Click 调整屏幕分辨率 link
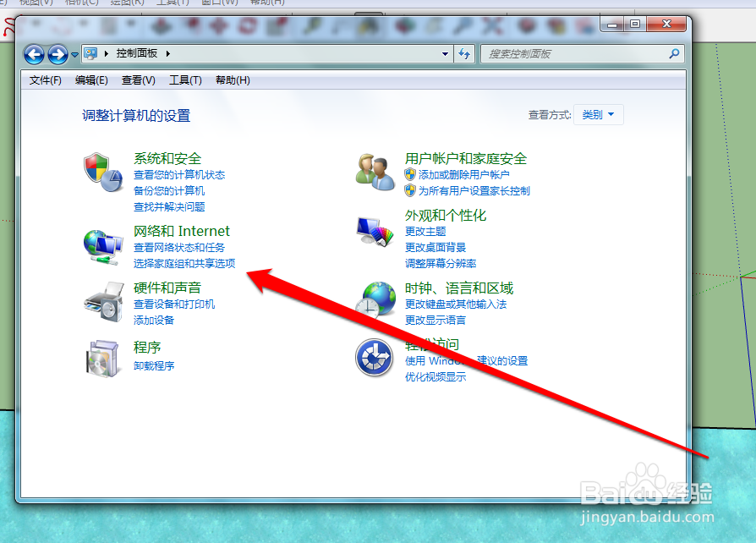The width and height of the screenshot is (756, 543). (441, 263)
